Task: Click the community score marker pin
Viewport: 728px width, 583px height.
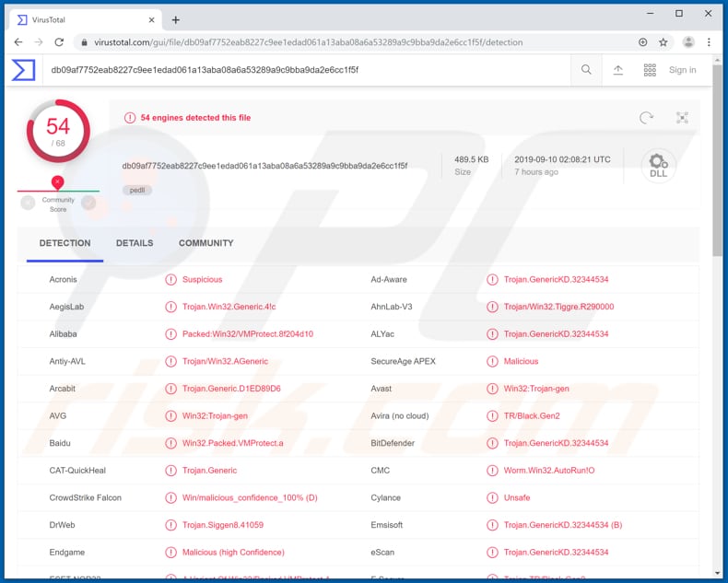Action: pyautogui.click(x=57, y=183)
